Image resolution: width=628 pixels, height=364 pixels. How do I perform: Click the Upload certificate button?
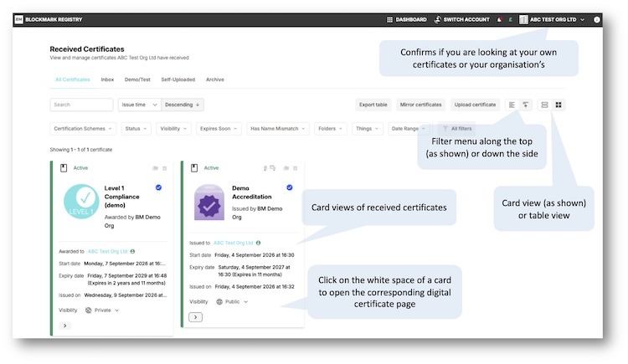click(475, 105)
